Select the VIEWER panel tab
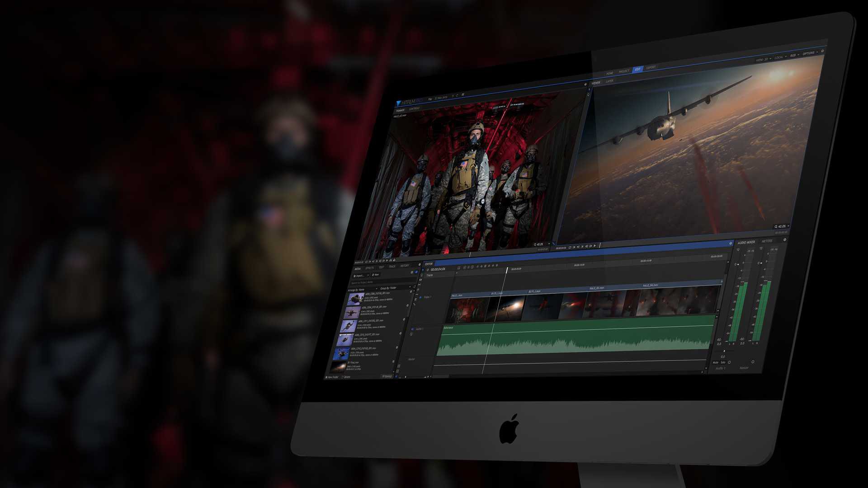868x488 pixels. [x=596, y=83]
